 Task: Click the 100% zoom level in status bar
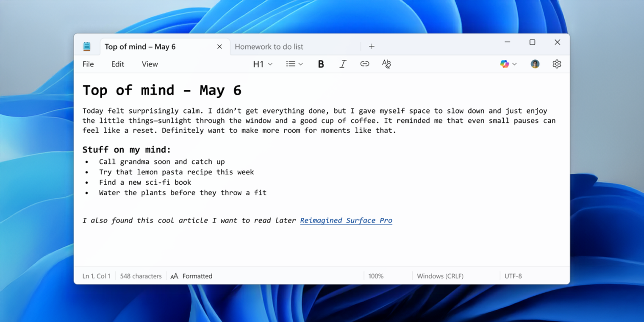(376, 276)
